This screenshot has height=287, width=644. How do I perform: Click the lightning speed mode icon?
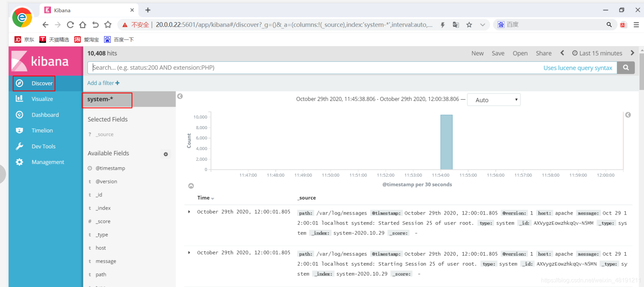coord(443,25)
